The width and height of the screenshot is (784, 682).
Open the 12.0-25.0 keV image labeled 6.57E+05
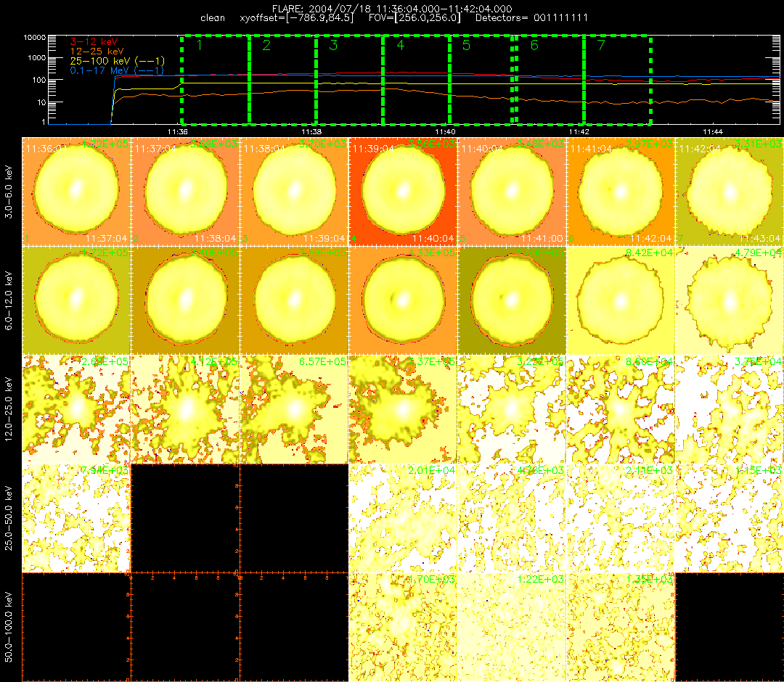click(x=294, y=409)
